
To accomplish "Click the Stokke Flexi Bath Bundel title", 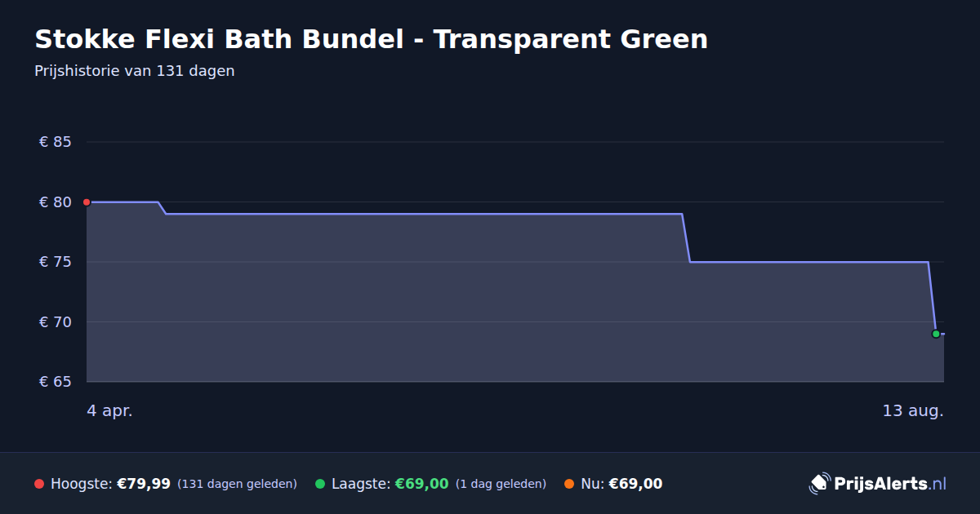I will tap(372, 38).
